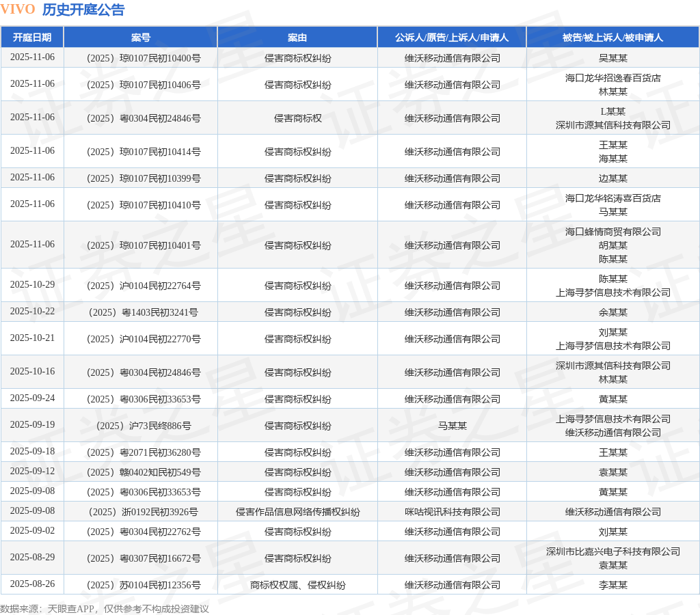Image resolution: width=700 pixels, height=615 pixels.
Task: Click the 数据来源 footer note
Action: point(105,609)
